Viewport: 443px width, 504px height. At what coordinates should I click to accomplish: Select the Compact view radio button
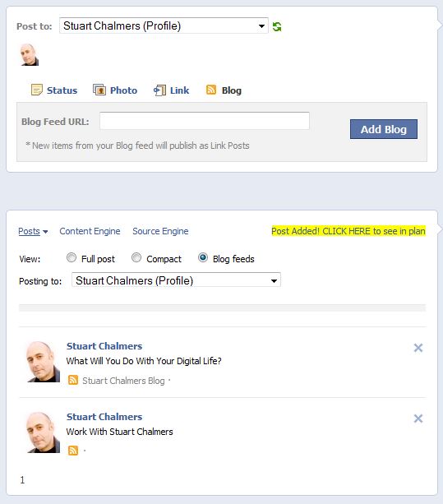tap(136, 257)
